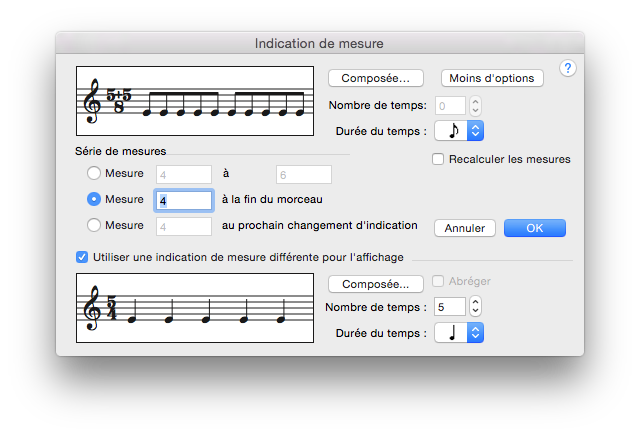The width and height of the screenshot is (640, 436).
Task: Click the highlighted Mesure 4 input field
Action: point(183,200)
